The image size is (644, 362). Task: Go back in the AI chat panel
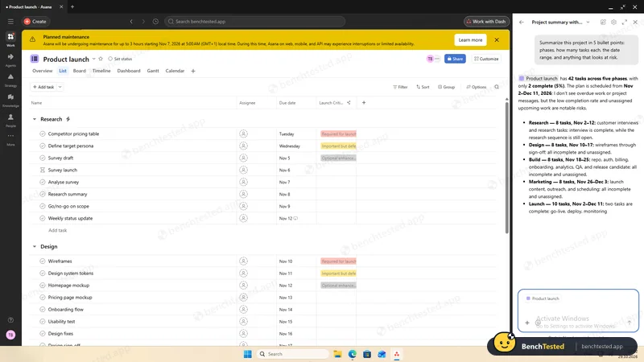(x=522, y=23)
